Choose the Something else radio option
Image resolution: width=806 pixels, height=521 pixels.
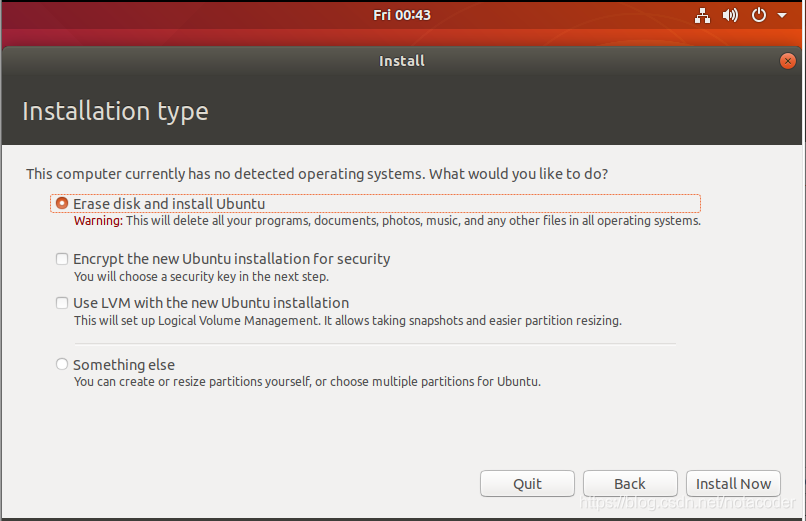62,364
